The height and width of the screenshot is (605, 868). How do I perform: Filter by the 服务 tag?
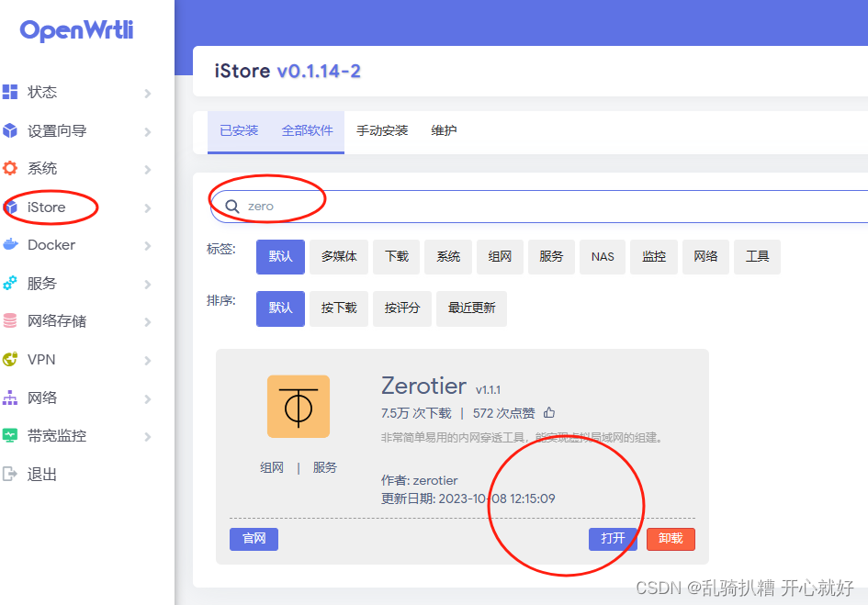point(551,256)
